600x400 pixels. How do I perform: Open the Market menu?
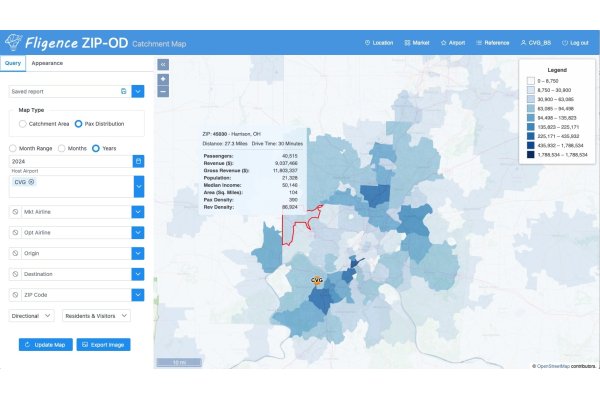417,43
